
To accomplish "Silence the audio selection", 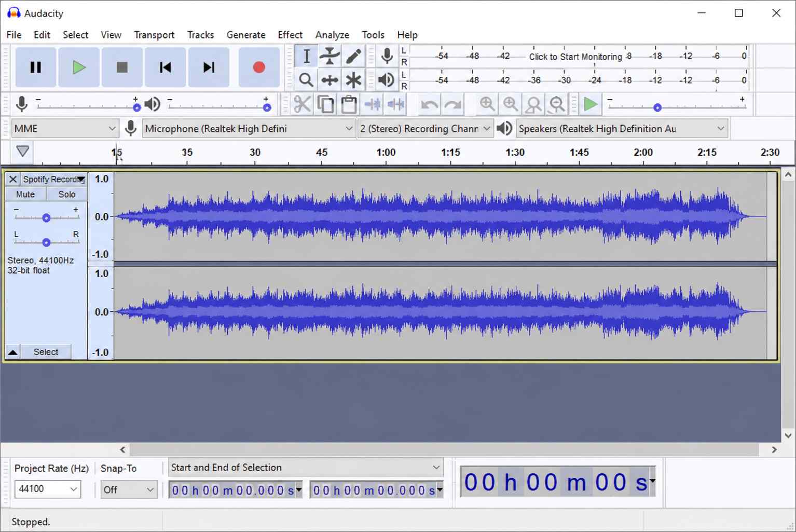I will pyautogui.click(x=396, y=104).
